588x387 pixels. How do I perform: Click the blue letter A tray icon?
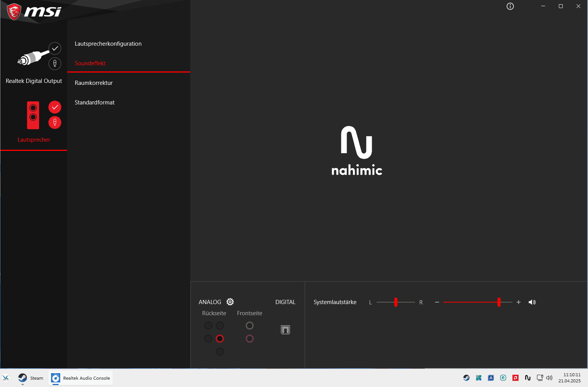point(491,378)
